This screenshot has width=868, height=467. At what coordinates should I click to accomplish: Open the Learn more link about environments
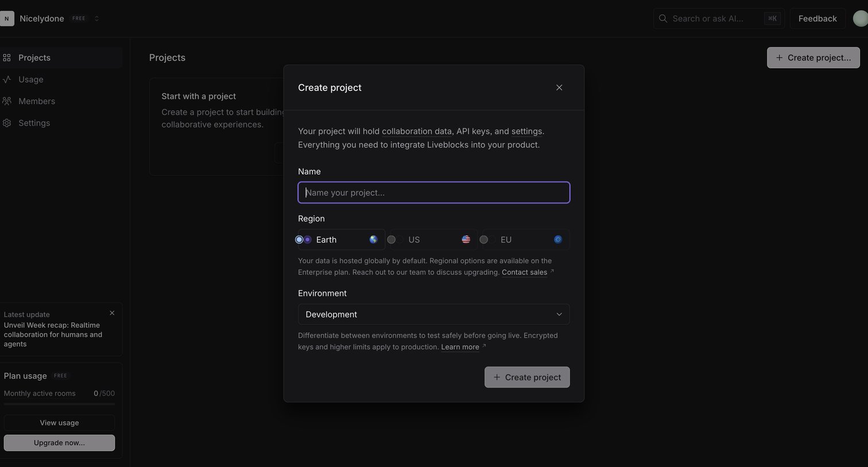(460, 347)
